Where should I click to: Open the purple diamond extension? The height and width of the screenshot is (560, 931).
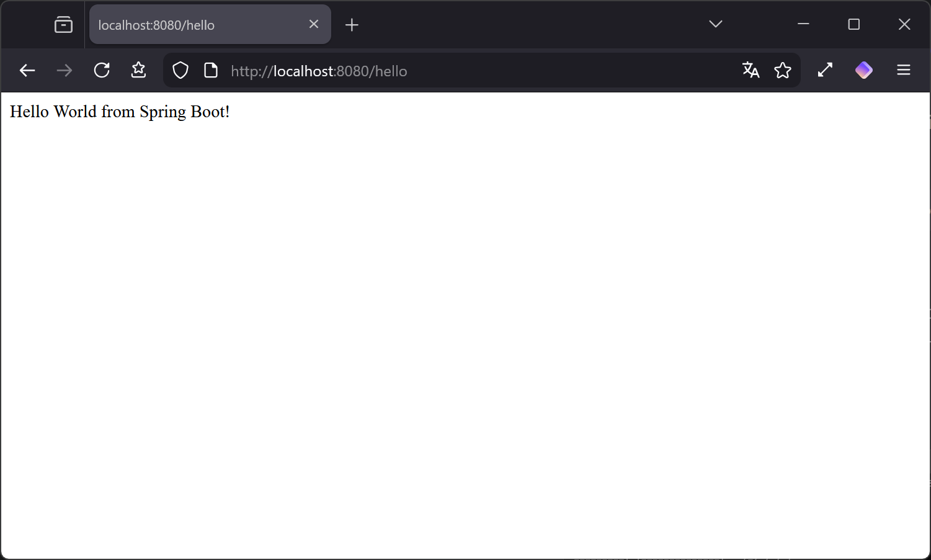[864, 71]
